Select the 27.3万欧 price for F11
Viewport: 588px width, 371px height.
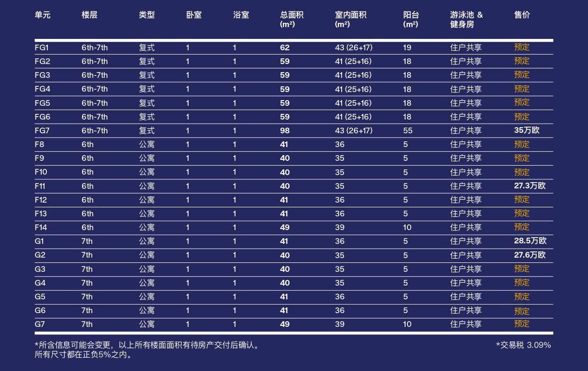pos(530,186)
